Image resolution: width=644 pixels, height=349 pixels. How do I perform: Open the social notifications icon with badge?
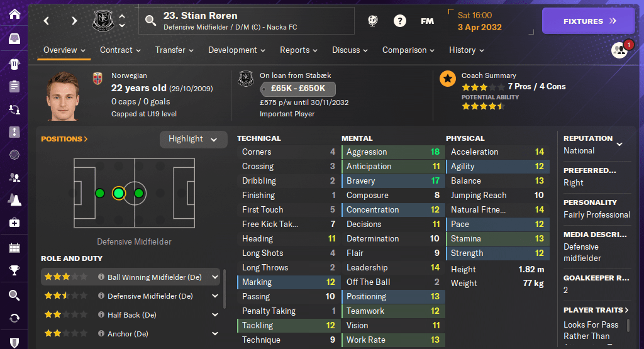[620, 50]
